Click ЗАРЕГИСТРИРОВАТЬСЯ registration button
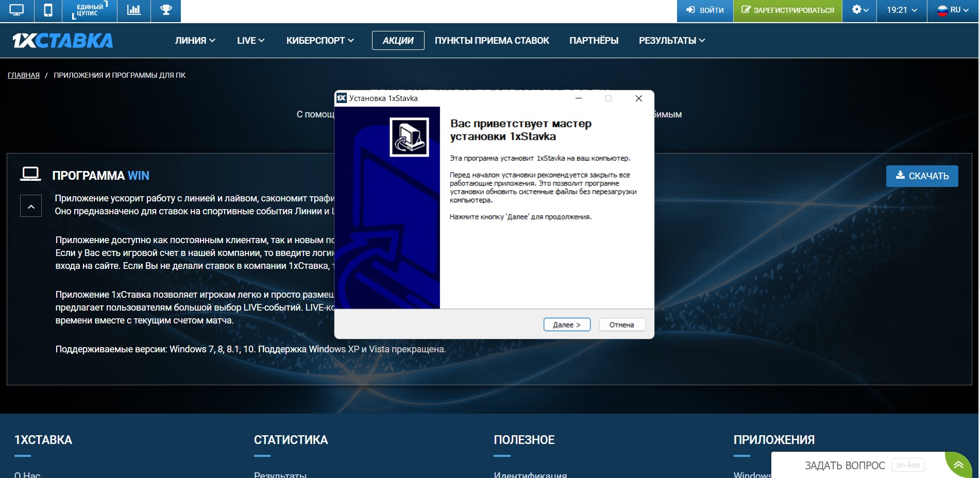 (x=788, y=10)
